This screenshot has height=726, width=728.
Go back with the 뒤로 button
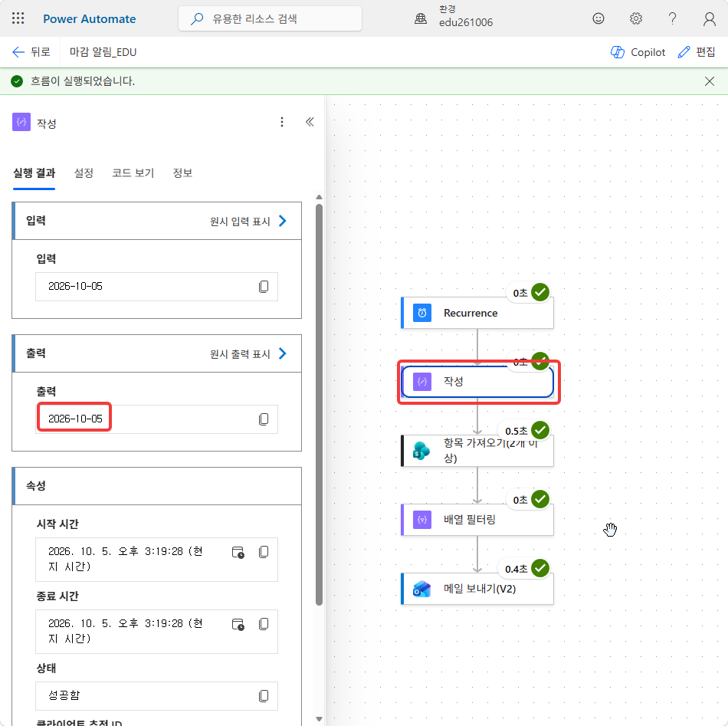tap(31, 52)
